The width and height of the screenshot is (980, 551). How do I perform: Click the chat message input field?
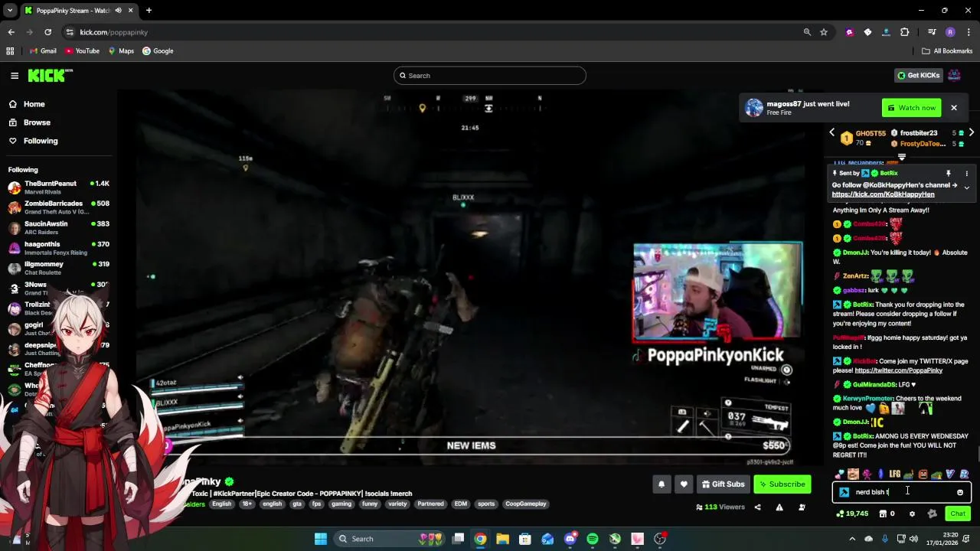(901, 493)
